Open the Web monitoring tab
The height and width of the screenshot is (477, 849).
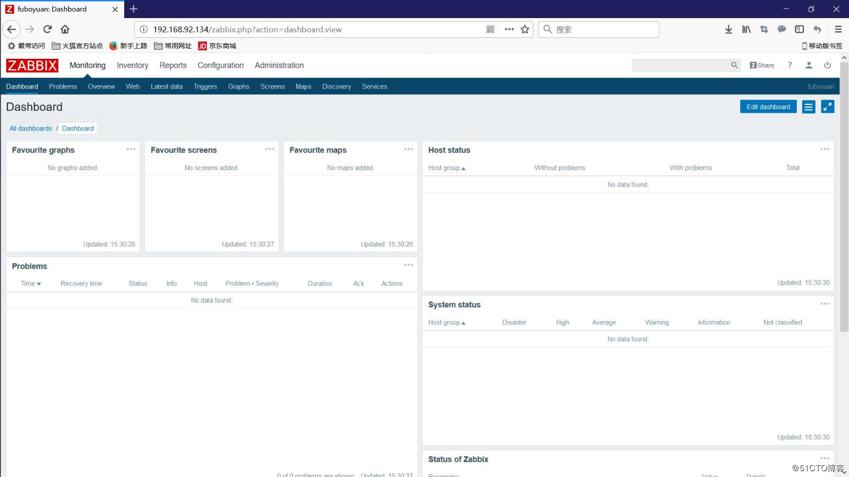(133, 87)
